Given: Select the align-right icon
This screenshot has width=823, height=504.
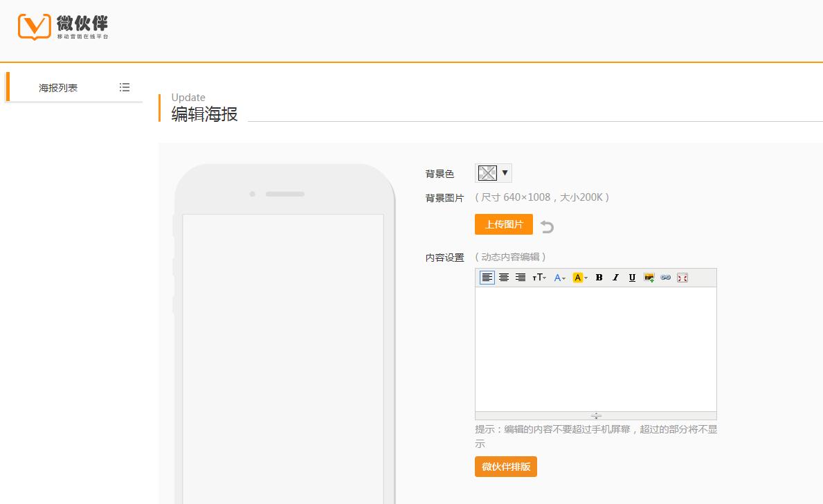Looking at the screenshot, I should click(x=521, y=278).
